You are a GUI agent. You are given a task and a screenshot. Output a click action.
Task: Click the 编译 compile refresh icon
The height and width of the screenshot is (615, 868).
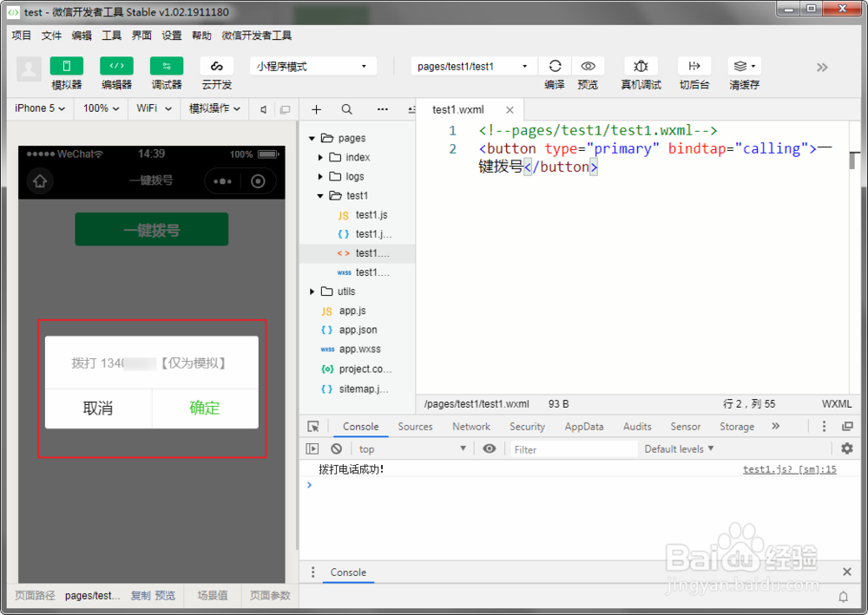click(x=555, y=66)
